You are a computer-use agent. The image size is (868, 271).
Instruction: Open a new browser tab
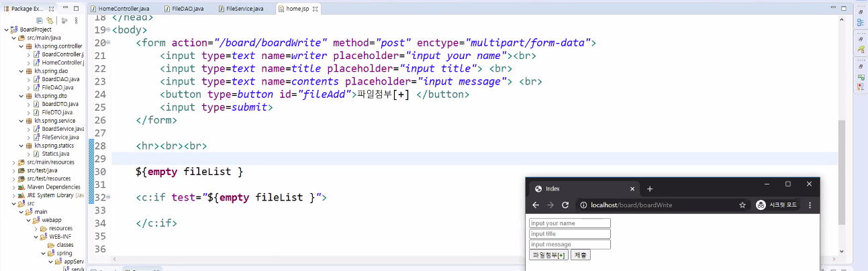(650, 189)
